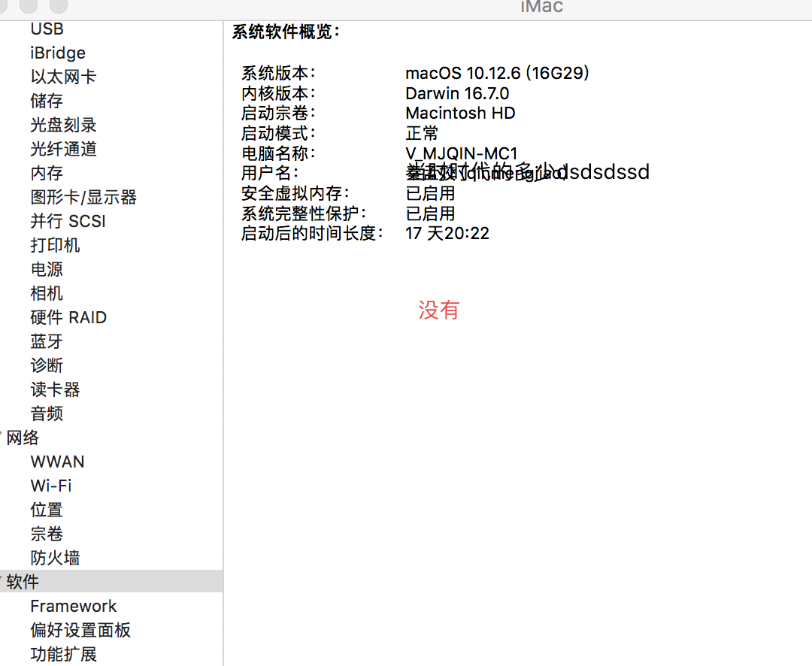Image resolution: width=812 pixels, height=666 pixels.
Task: Click the 正常 boot mode value
Action: tap(422, 133)
